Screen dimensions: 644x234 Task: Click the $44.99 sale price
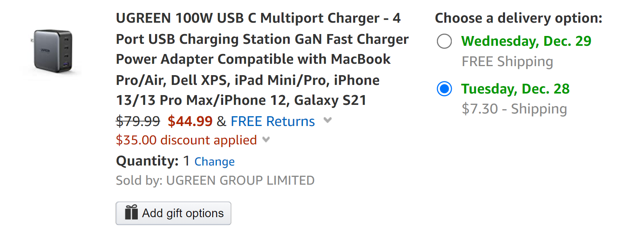coord(191,121)
